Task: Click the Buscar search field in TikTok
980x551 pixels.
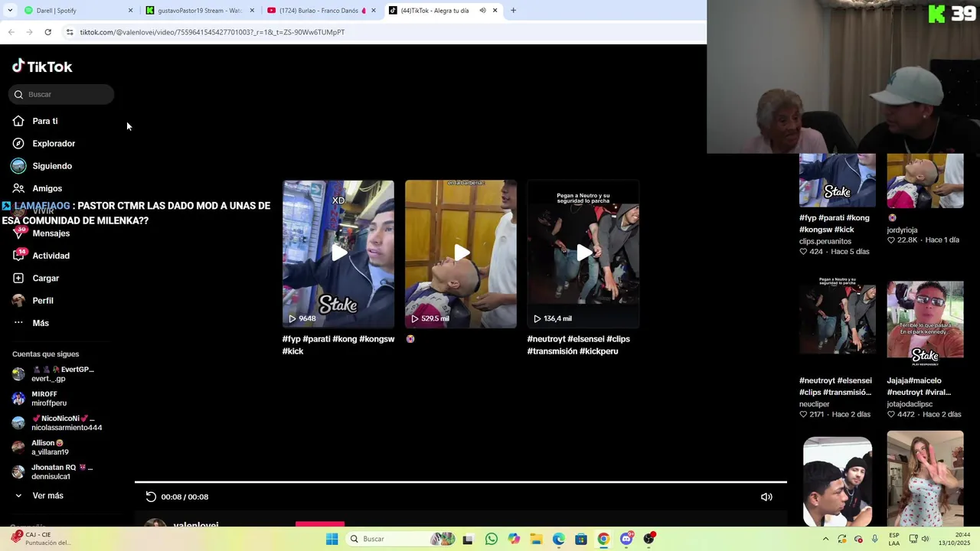Action: click(x=61, y=94)
